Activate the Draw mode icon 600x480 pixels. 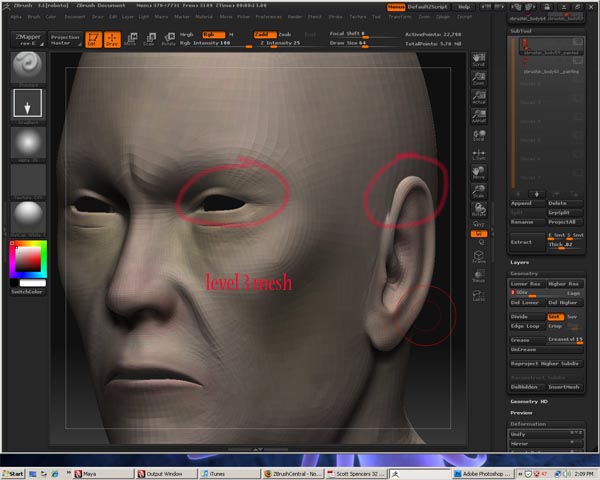[x=112, y=39]
